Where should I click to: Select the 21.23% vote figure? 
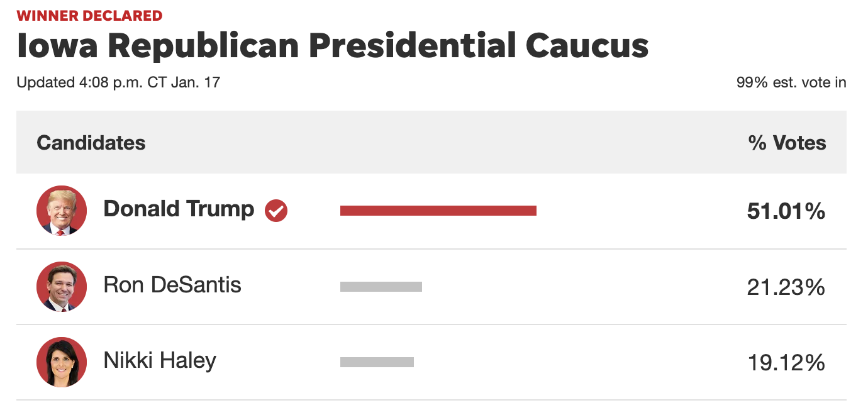[x=786, y=287]
